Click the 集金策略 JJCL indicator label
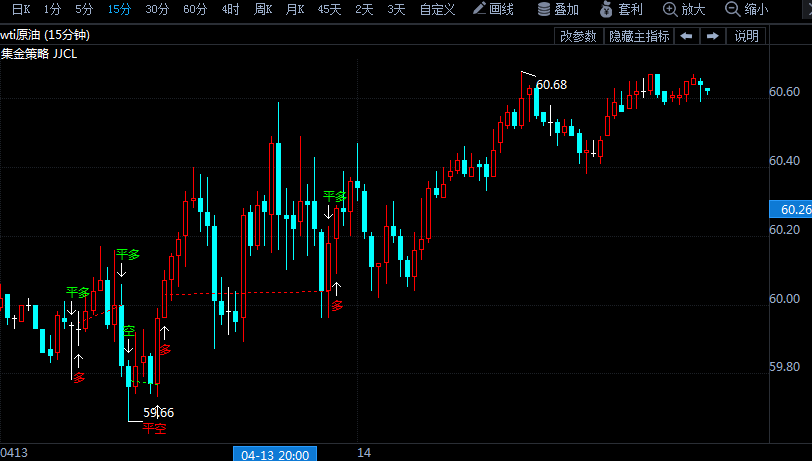The image size is (812, 461). click(39, 54)
